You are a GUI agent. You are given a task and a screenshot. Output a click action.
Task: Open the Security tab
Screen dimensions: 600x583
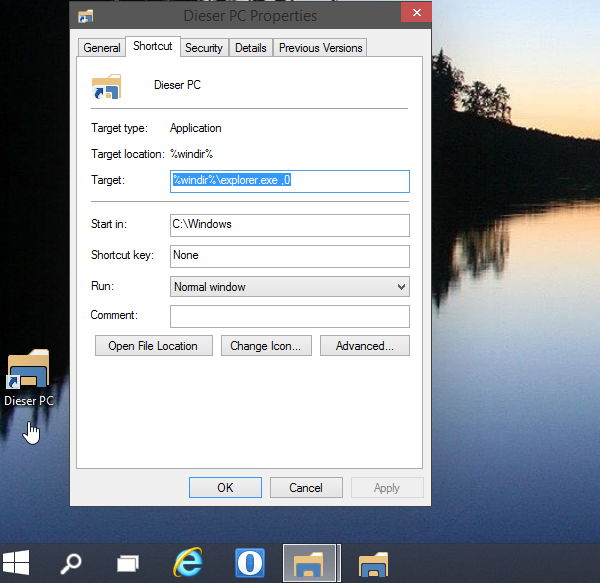click(204, 48)
